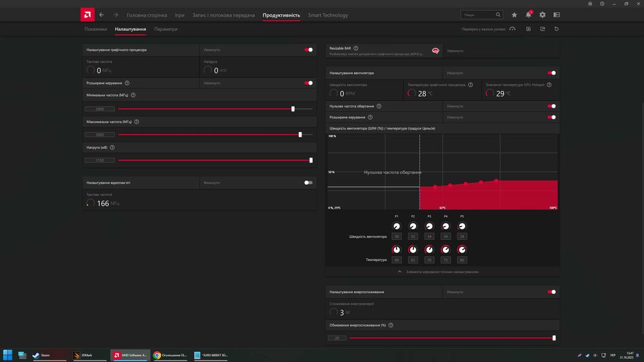
Task: Open help for Обмеження енергоспоживання (%)
Action: [x=391, y=325]
